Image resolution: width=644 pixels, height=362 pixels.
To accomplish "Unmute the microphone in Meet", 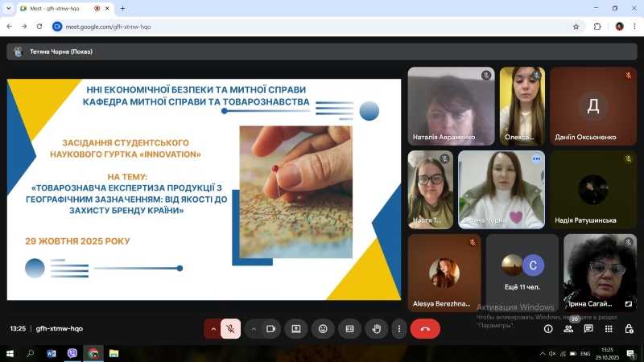I will (230, 329).
